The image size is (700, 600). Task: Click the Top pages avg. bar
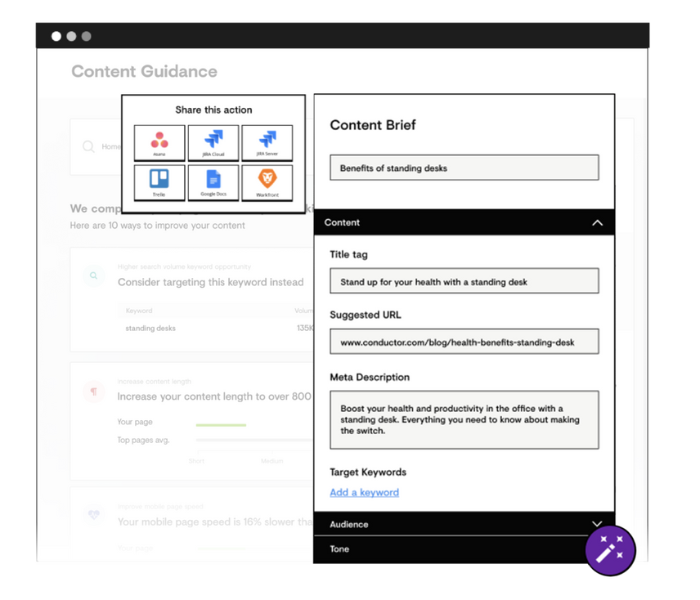point(254,441)
